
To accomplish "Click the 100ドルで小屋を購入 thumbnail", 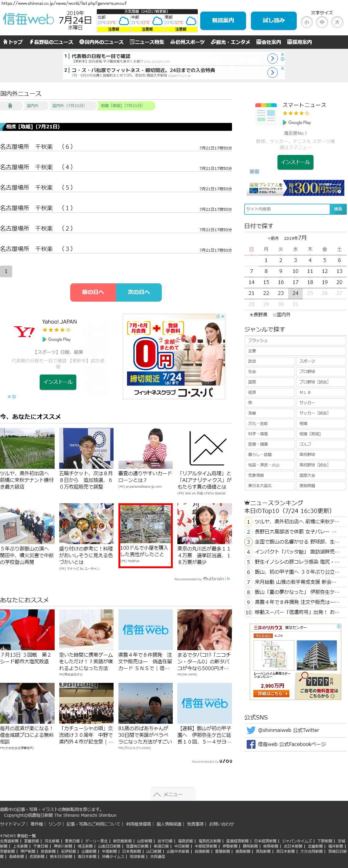I will [145, 524].
